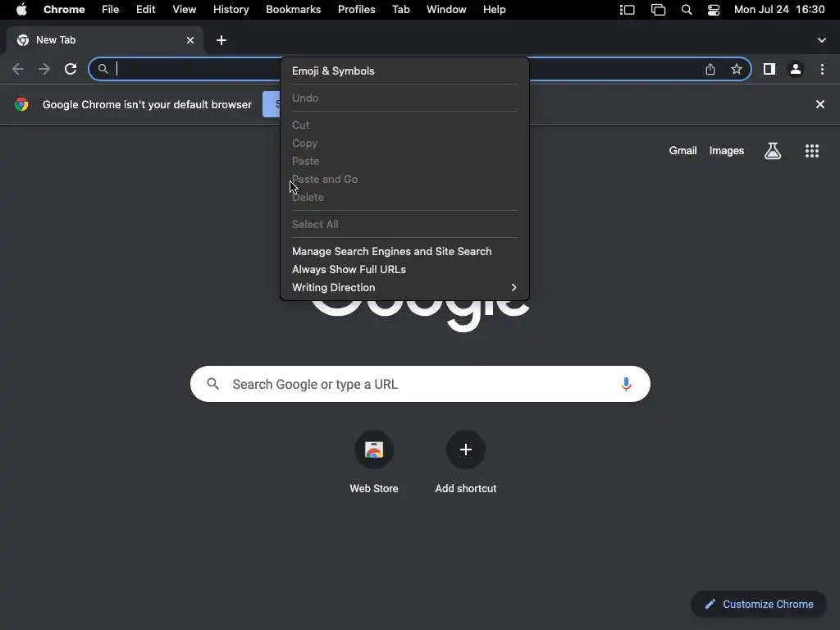Open the Images link
Viewport: 840px width, 630px height.
click(727, 151)
